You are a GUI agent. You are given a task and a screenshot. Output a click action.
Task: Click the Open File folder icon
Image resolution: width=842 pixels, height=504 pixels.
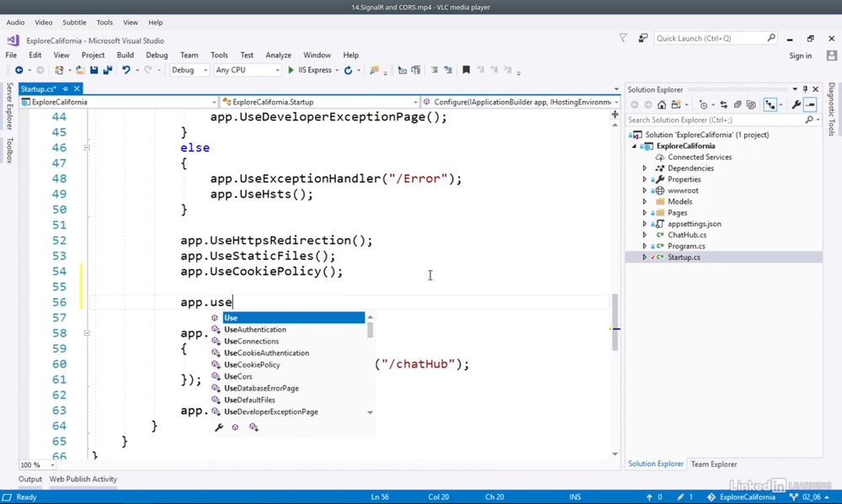pyautogui.click(x=80, y=71)
